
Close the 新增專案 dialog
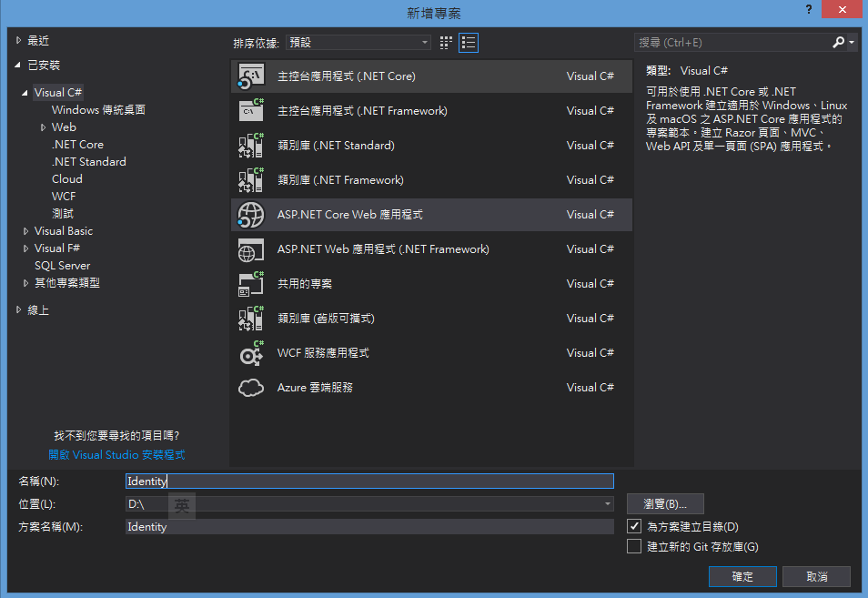pos(842,9)
